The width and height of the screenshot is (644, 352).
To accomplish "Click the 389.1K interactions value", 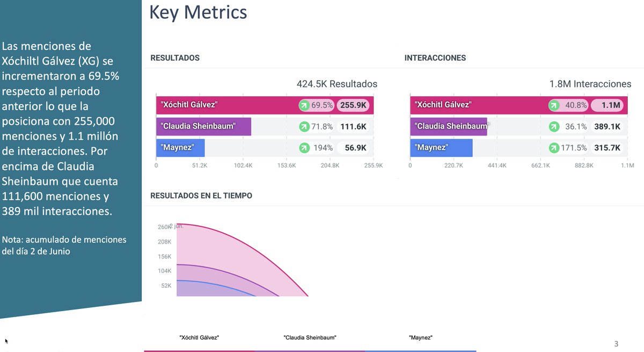I will 608,127.
